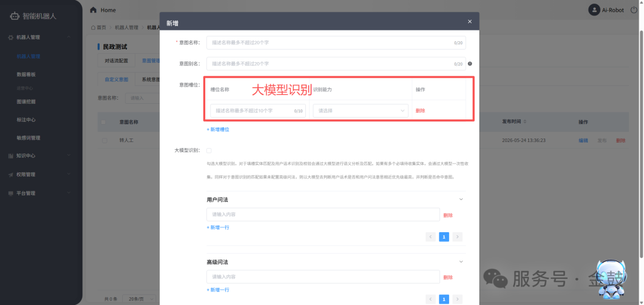Select the 机器人管理 sub-item in sidebar
This screenshot has height=305, width=644.
pyautogui.click(x=28, y=56)
